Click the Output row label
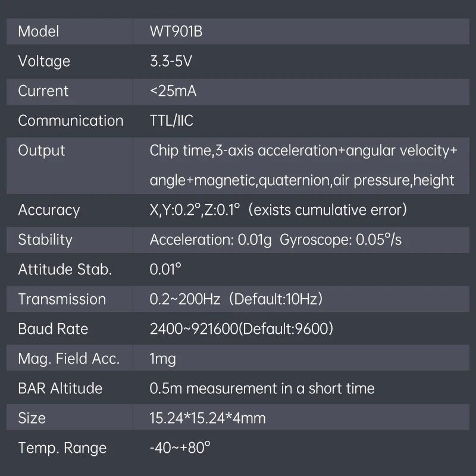This screenshot has height=476, width=476. point(42,151)
